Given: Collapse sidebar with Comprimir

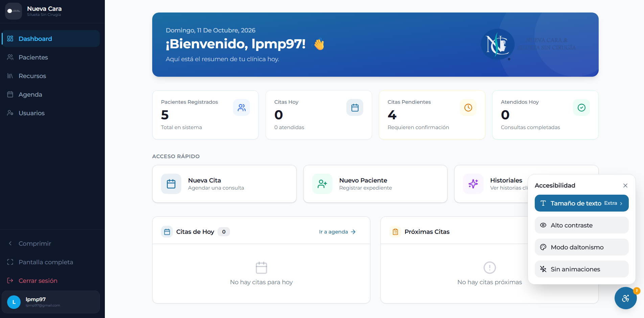Looking at the screenshot, I should click(51, 243).
